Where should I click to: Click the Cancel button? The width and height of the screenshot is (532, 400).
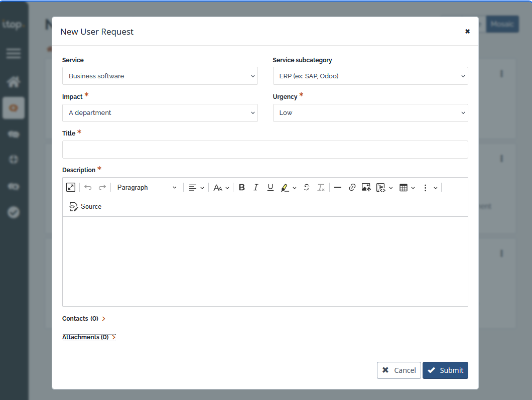click(x=398, y=370)
